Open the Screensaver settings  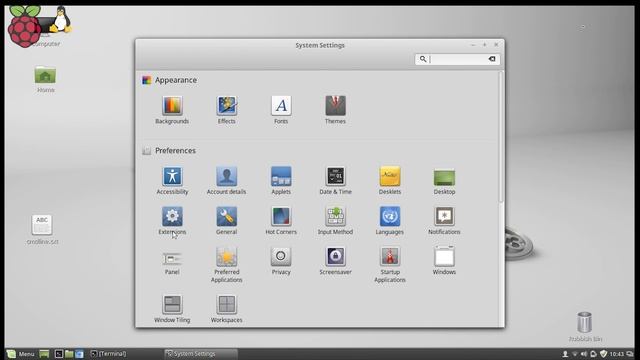coord(335,260)
